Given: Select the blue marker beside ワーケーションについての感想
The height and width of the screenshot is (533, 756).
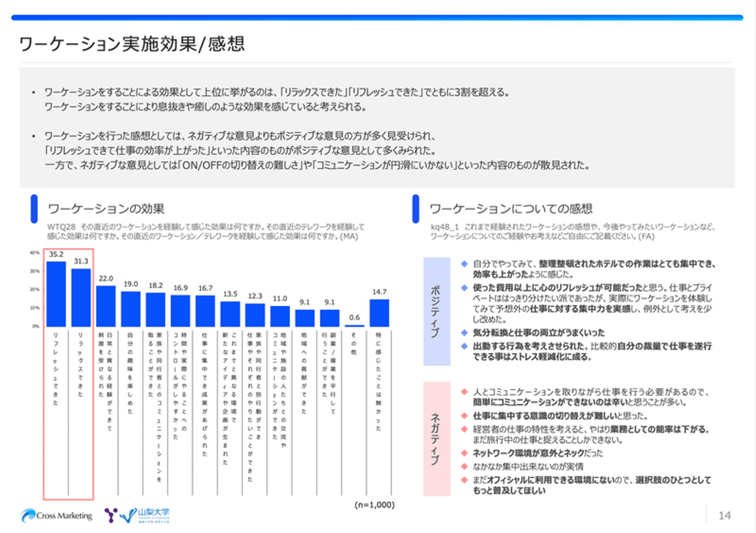Looking at the screenshot, I should point(416,208).
